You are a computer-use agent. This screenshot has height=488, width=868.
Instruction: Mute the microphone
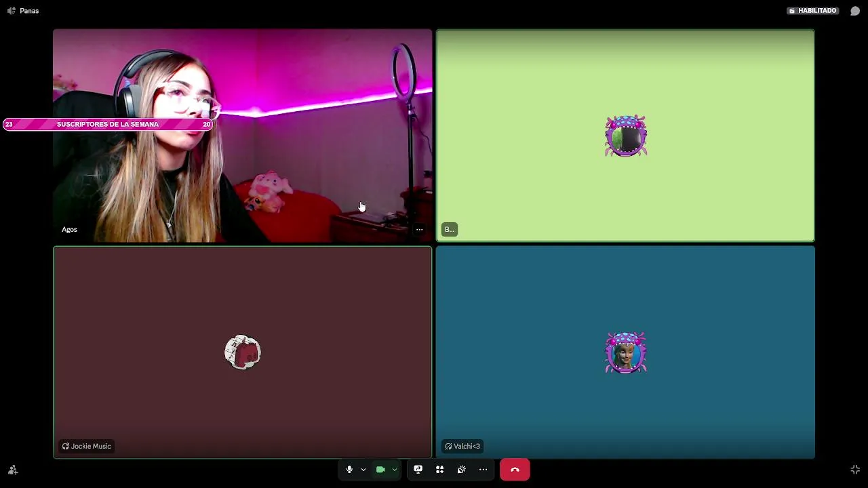(349, 470)
